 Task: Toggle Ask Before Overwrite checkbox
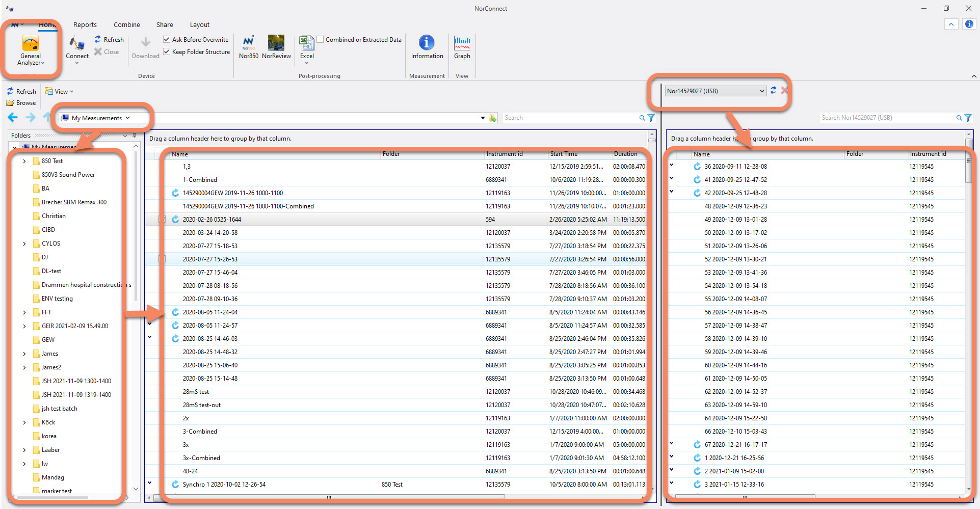(167, 39)
